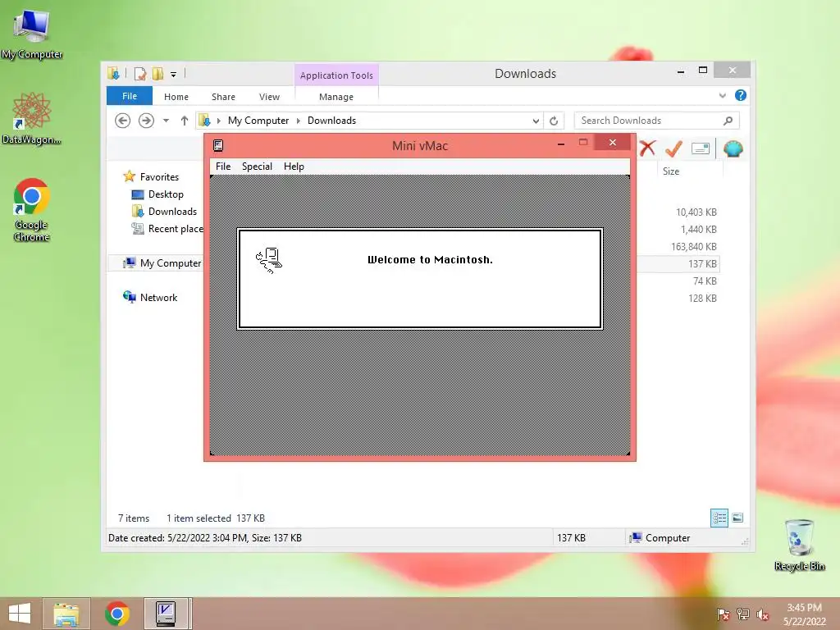This screenshot has width=840, height=630.
Task: Select Favorites in navigation pane
Action: (x=159, y=177)
